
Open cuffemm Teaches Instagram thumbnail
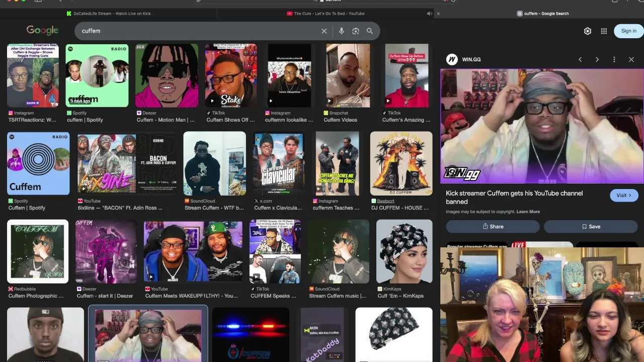pyautogui.click(x=337, y=163)
